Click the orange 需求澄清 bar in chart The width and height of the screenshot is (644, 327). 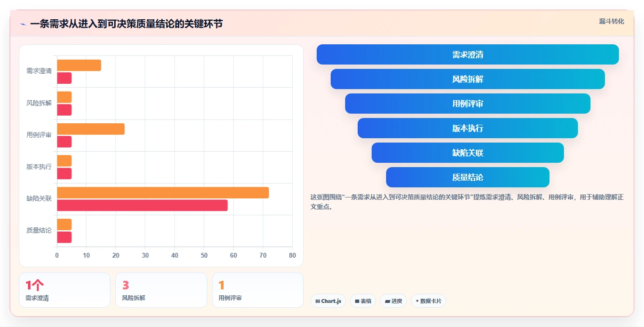pos(79,65)
